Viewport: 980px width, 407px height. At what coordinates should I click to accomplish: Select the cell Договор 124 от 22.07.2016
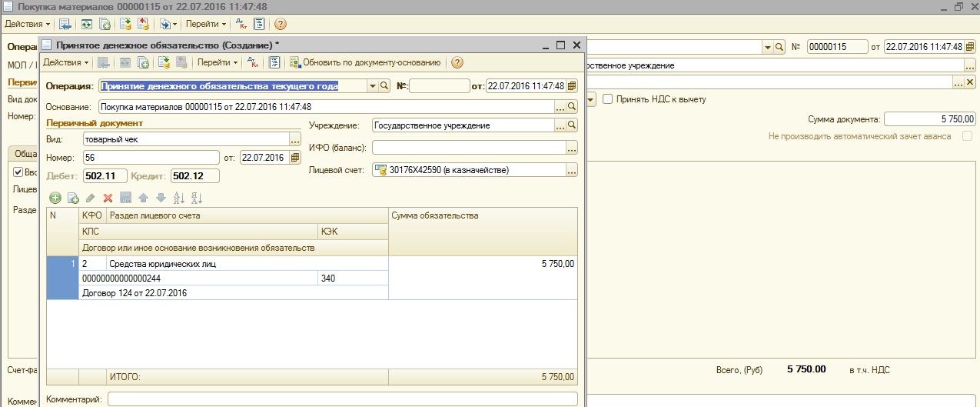(x=234, y=293)
